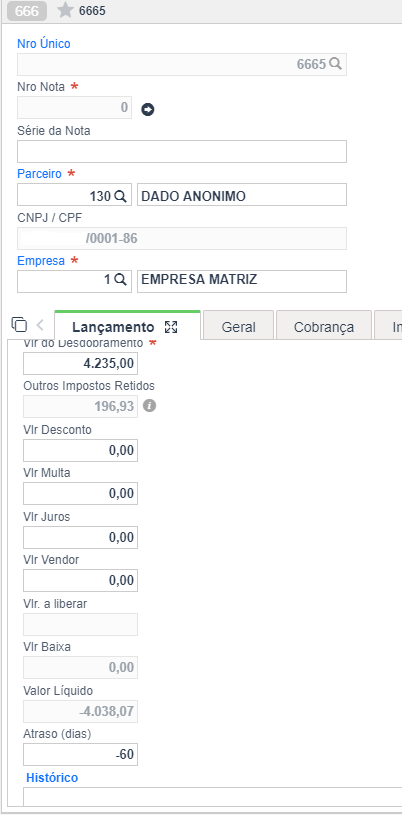Click the Histórico label link
402x815 pixels.
pyautogui.click(x=52, y=778)
